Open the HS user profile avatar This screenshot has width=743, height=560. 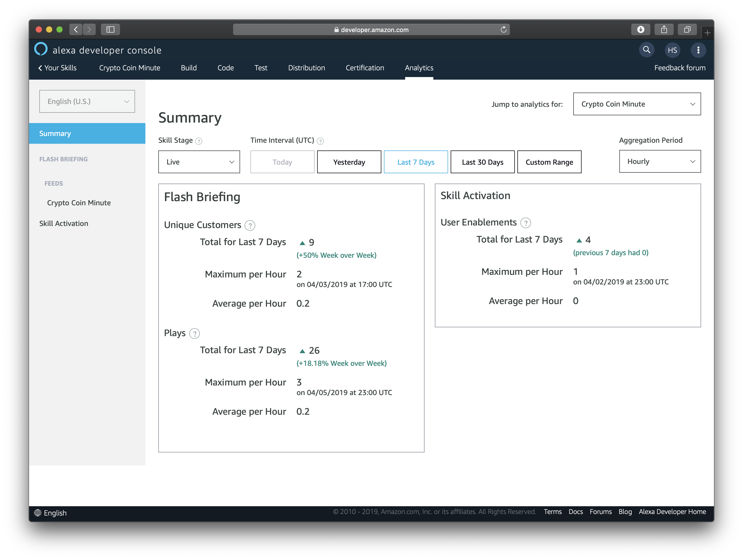[672, 50]
